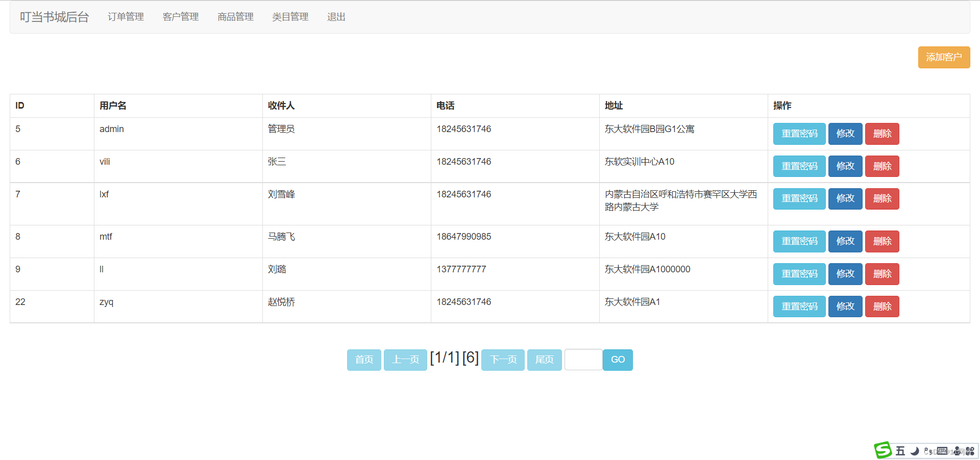The image size is (980, 460).
Task: Click 退出 to log out
Action: tap(336, 17)
